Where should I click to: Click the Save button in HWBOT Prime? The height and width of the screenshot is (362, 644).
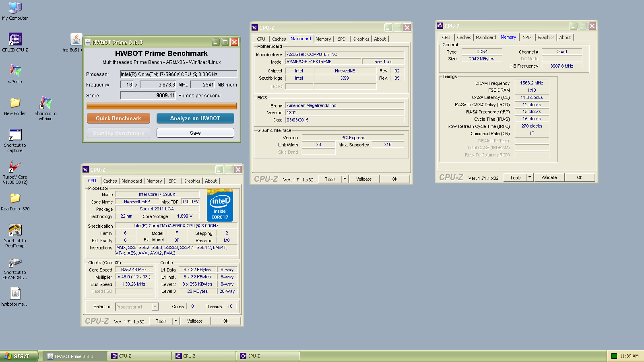pyautogui.click(x=195, y=133)
